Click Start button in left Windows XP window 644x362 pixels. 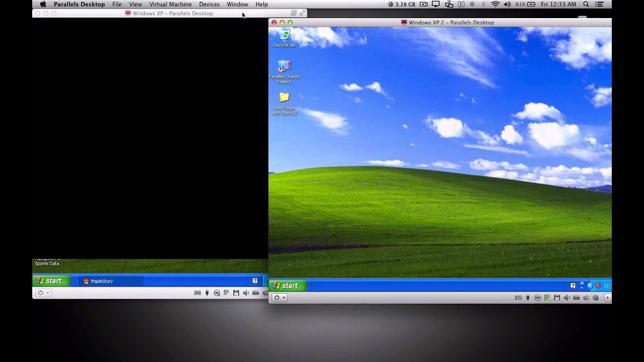pyautogui.click(x=51, y=281)
